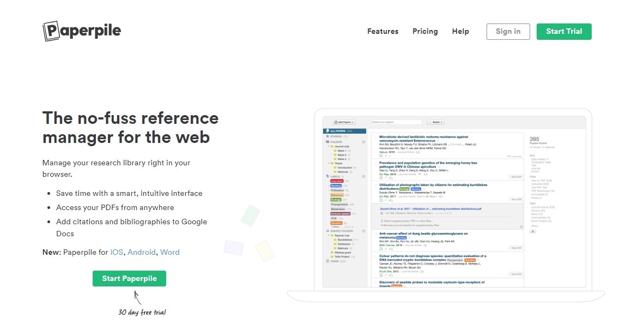Viewport: 644px width, 323px height.
Task: Click the 'Has no PDF' filter
Action: (x=542, y=181)
